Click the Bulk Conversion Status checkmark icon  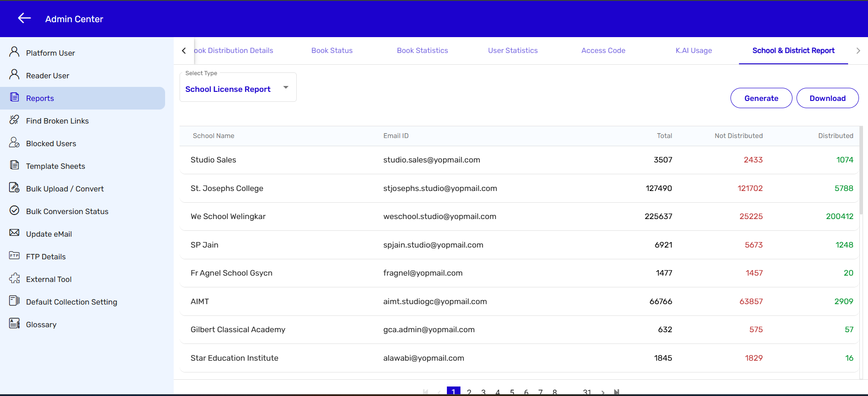click(14, 210)
